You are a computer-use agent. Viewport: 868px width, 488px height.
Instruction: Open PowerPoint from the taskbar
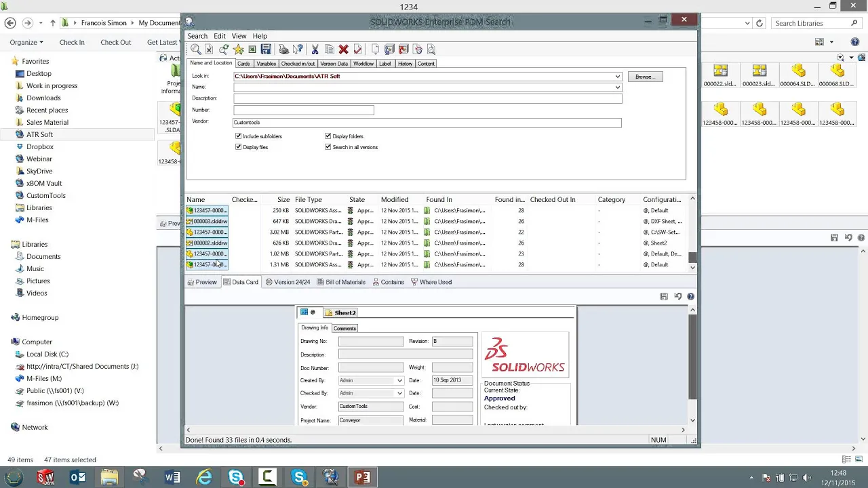363,477
